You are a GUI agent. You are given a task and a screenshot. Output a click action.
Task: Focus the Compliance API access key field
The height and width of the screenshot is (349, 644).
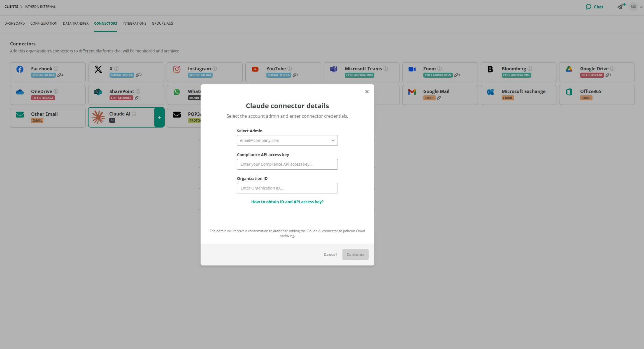click(x=287, y=164)
